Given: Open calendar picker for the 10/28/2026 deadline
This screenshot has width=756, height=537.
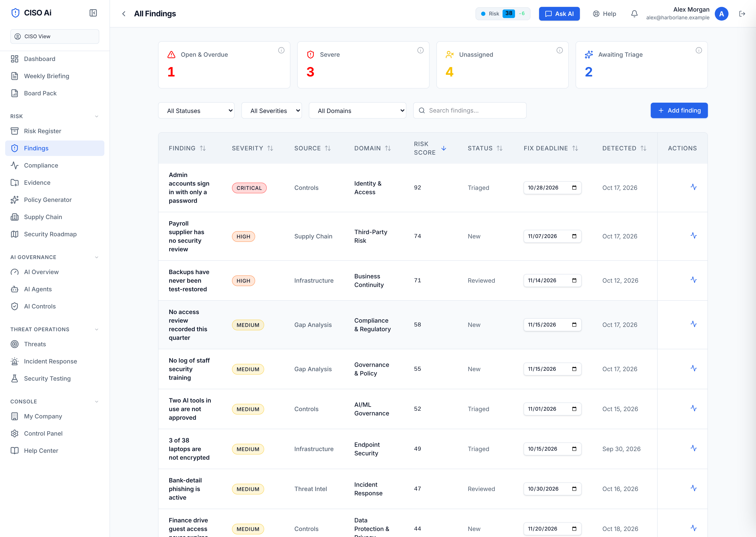Looking at the screenshot, I should [574, 188].
